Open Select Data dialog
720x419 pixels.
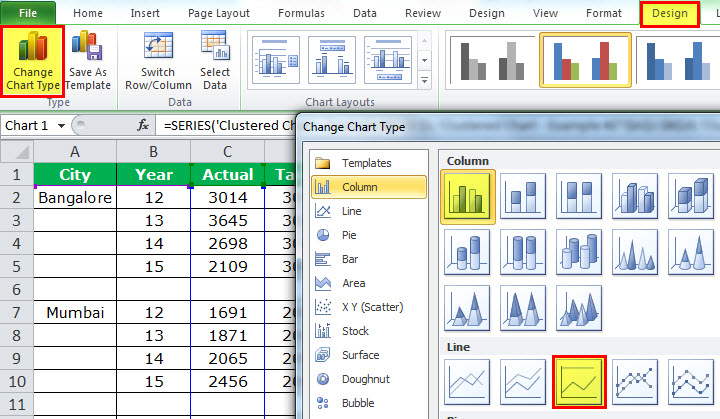point(215,61)
